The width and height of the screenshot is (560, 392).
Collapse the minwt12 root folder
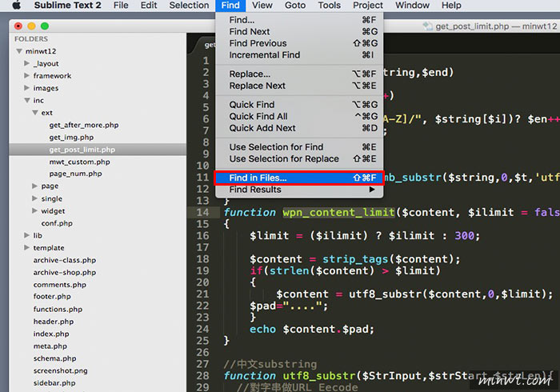click(19, 51)
